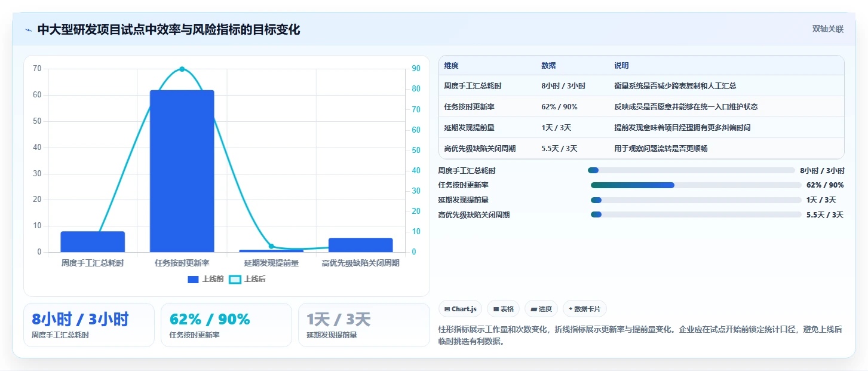Open the 1天 / 3天 data card
This screenshot has height=371, width=868.
[364, 325]
